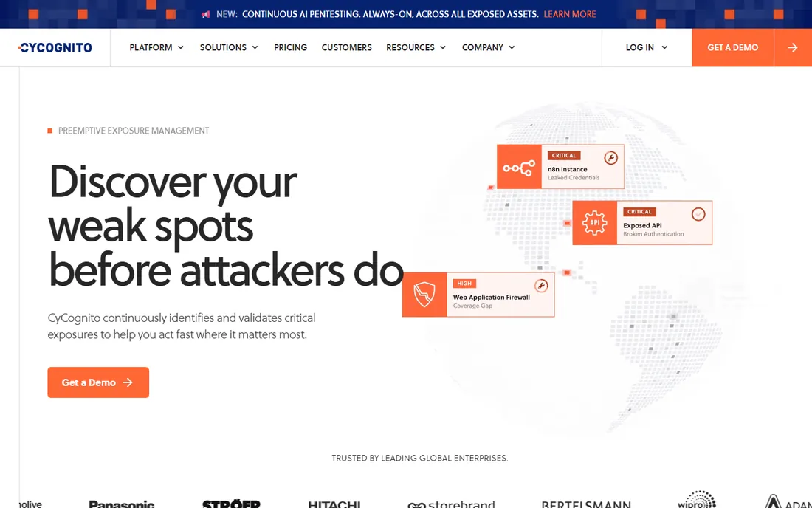Screen dimensions: 812x508
Task: Click the wrench icon on n8n Instance card
Action: (x=610, y=158)
